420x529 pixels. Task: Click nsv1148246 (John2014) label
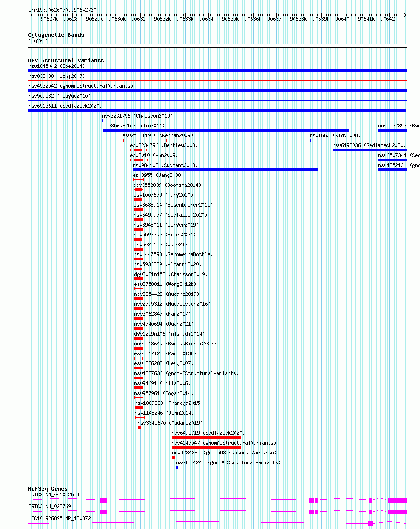point(164,413)
